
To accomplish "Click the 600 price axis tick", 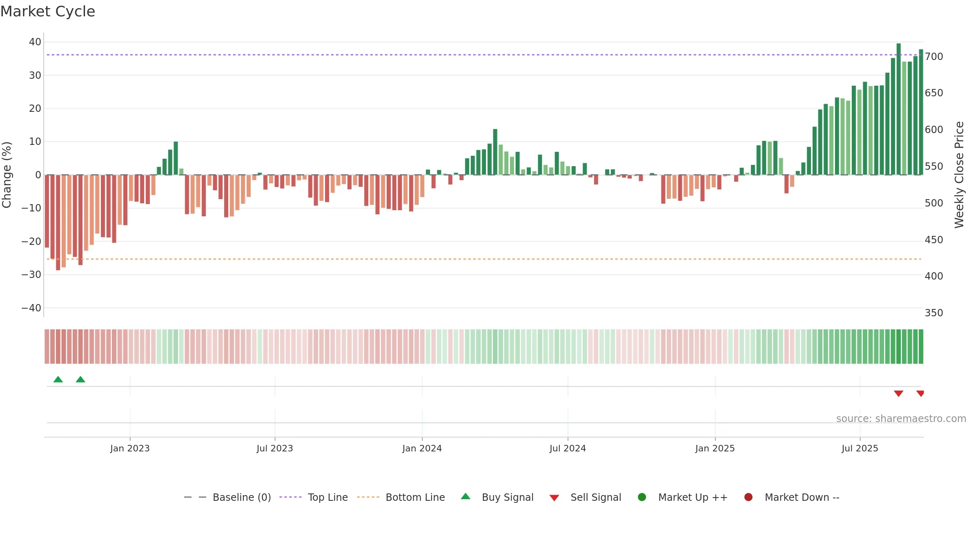I will [x=934, y=129].
